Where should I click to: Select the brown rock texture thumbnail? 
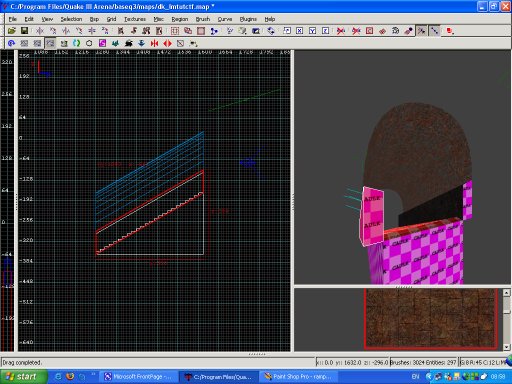pyautogui.click(x=431, y=319)
